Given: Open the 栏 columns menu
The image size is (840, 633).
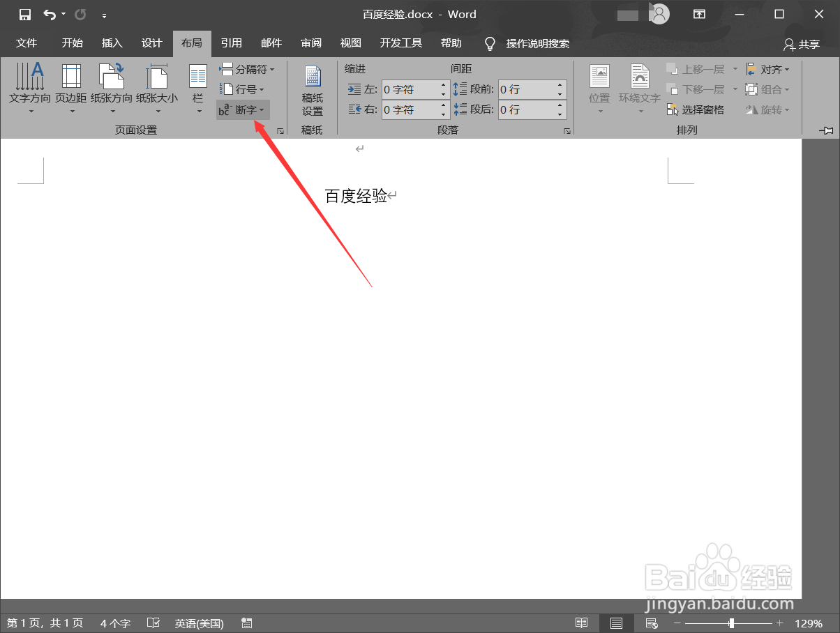Looking at the screenshot, I should pos(198,89).
